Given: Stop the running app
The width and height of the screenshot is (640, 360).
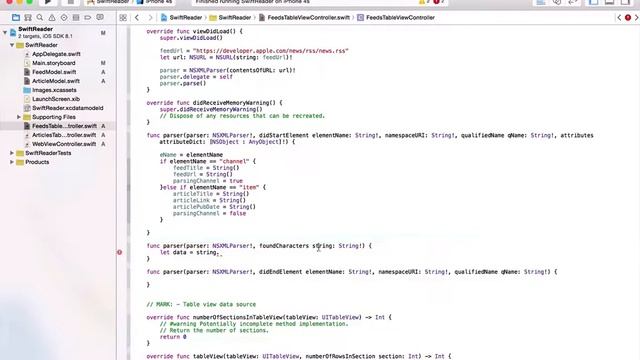Looking at the screenshot, I should 71,2.
